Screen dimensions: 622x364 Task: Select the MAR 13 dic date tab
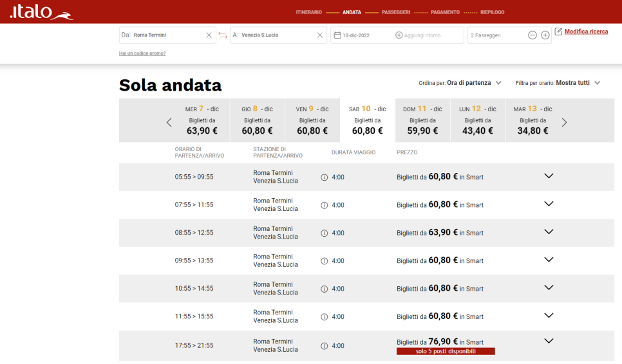[532, 120]
